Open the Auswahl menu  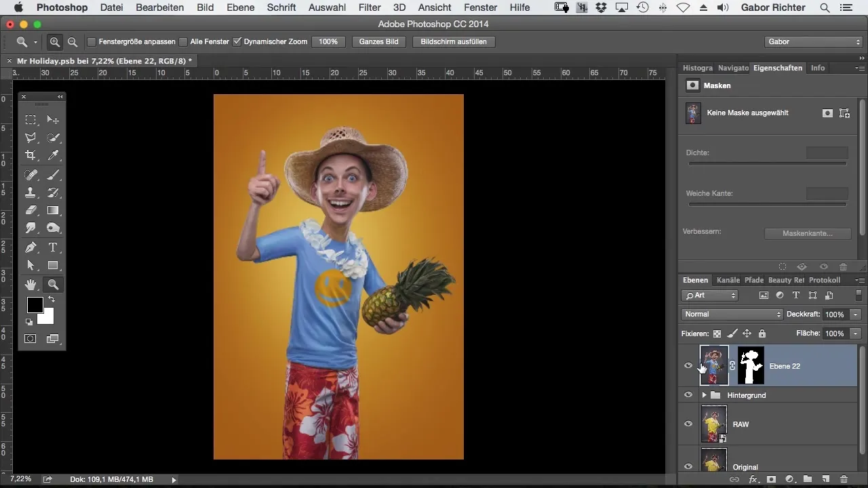327,7
